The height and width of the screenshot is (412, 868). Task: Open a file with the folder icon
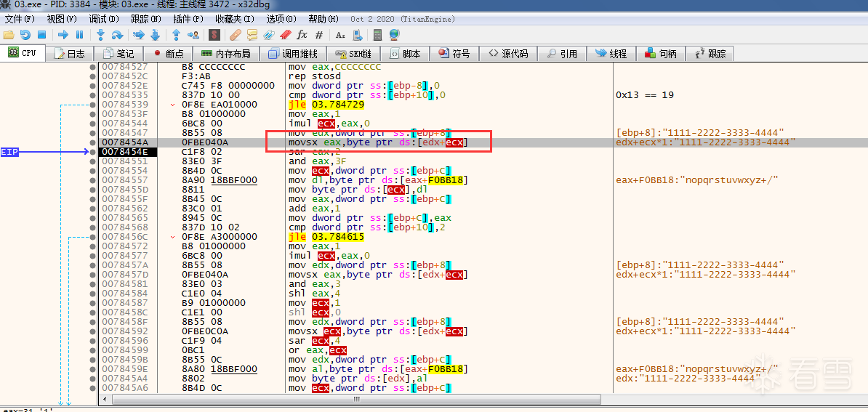(x=8, y=35)
